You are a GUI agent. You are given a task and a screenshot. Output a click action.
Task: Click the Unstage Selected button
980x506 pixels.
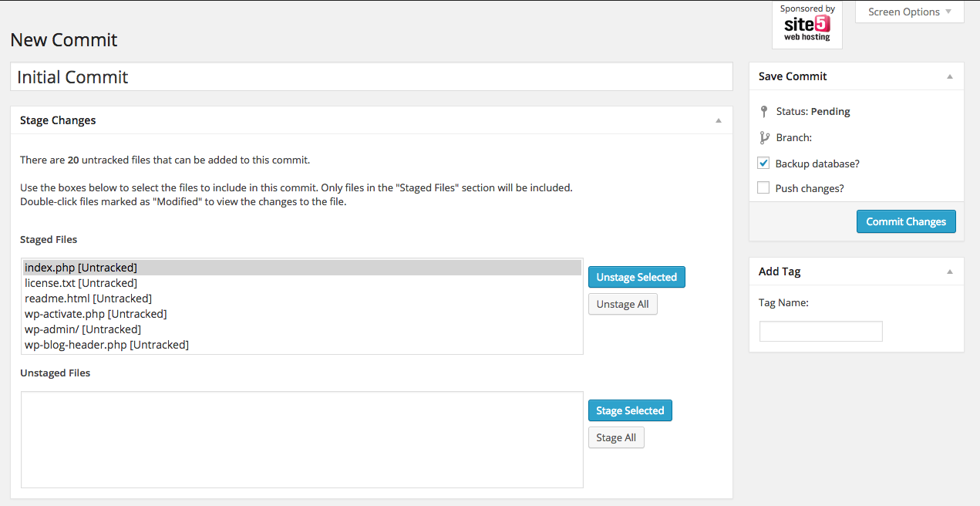[x=636, y=276]
